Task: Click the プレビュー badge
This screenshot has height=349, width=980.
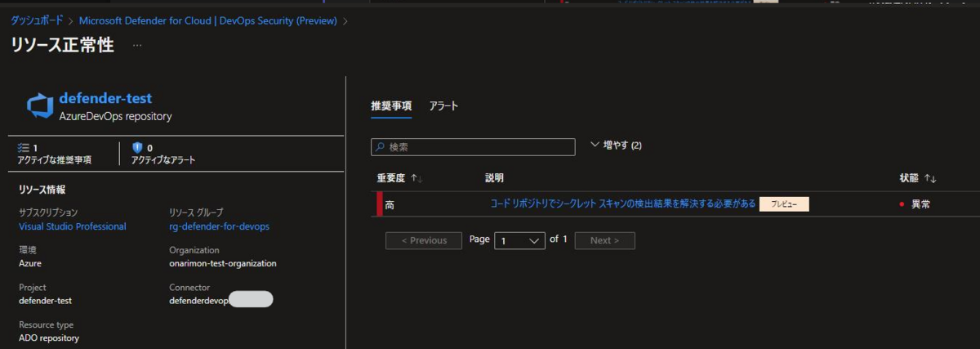Action: point(784,204)
